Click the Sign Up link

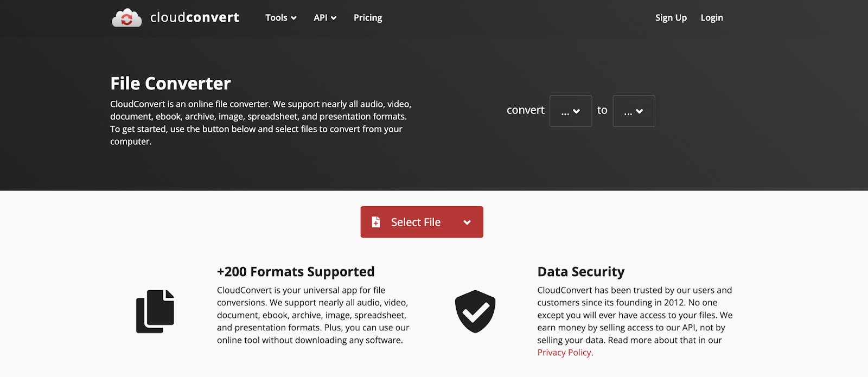click(671, 18)
